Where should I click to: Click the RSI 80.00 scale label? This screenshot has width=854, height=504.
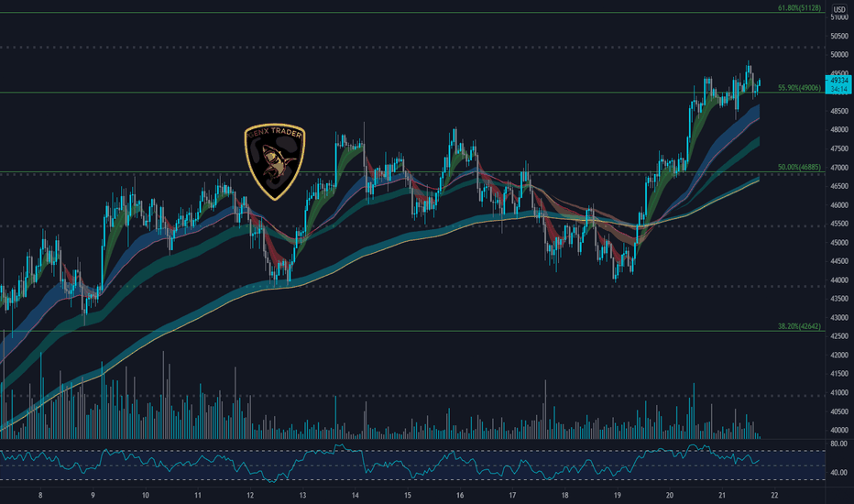[838, 444]
